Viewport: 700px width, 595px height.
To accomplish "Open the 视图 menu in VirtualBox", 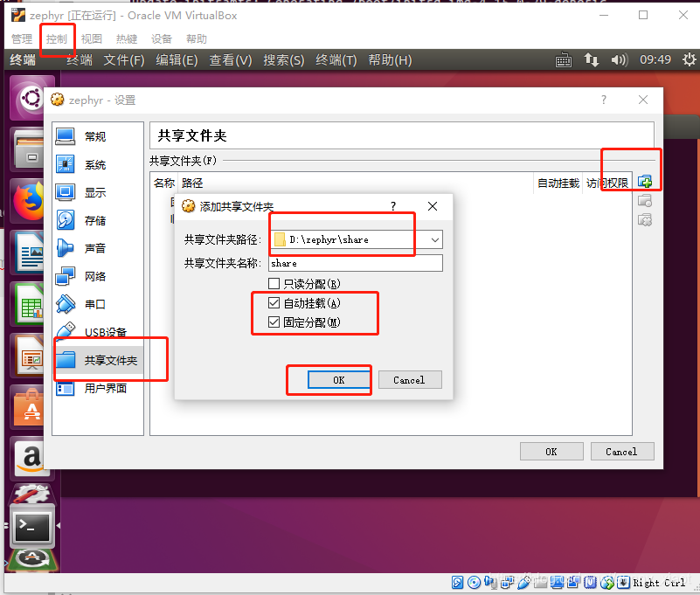I will (x=92, y=38).
